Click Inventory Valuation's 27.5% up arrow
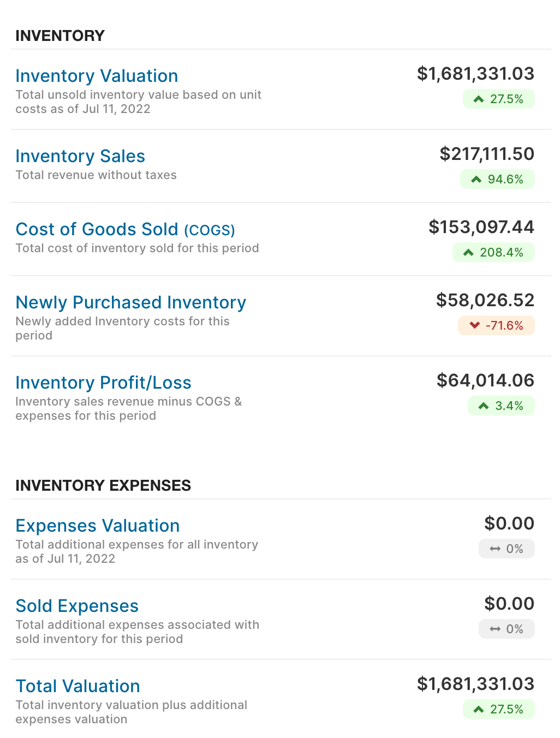The width and height of the screenshot is (560, 738). click(x=479, y=99)
